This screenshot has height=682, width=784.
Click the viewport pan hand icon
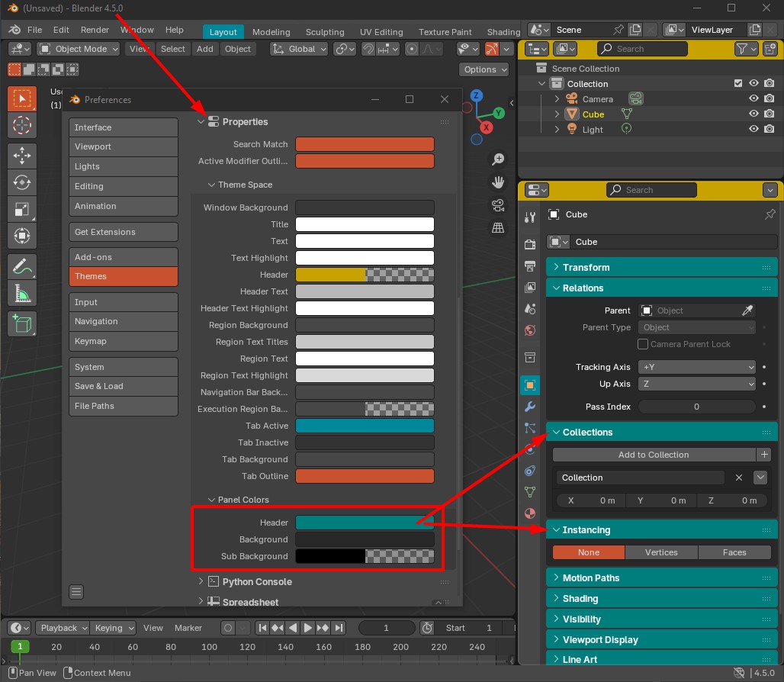(x=497, y=182)
